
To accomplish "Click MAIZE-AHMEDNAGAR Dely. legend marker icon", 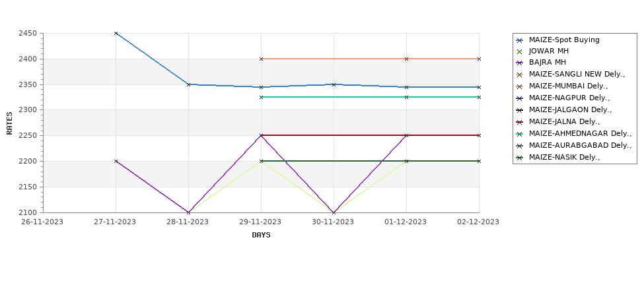I will click(520, 134).
